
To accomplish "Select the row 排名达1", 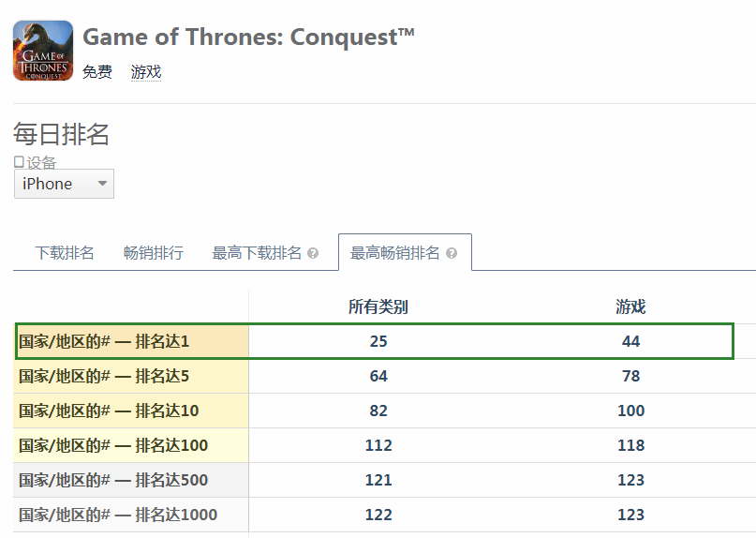I will click(x=374, y=341).
